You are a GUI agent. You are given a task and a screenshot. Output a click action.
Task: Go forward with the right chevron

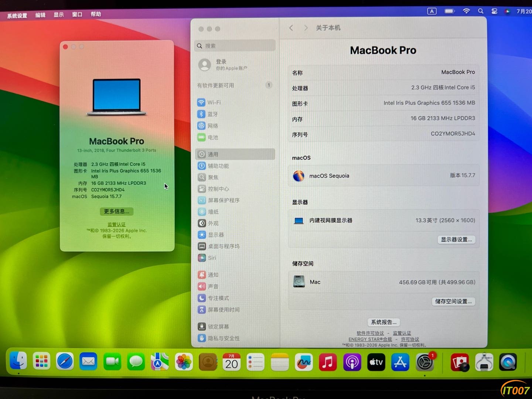click(x=306, y=28)
